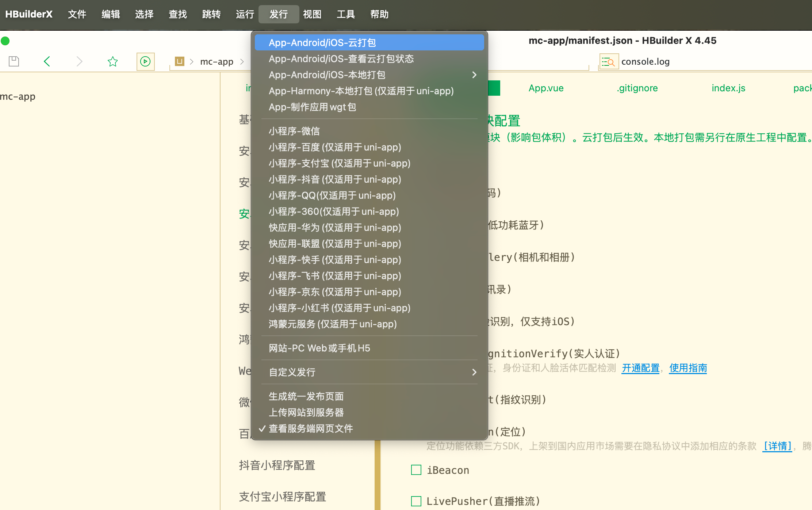This screenshot has width=812, height=510.
Task: Open the 工具 menu
Action: (x=346, y=14)
